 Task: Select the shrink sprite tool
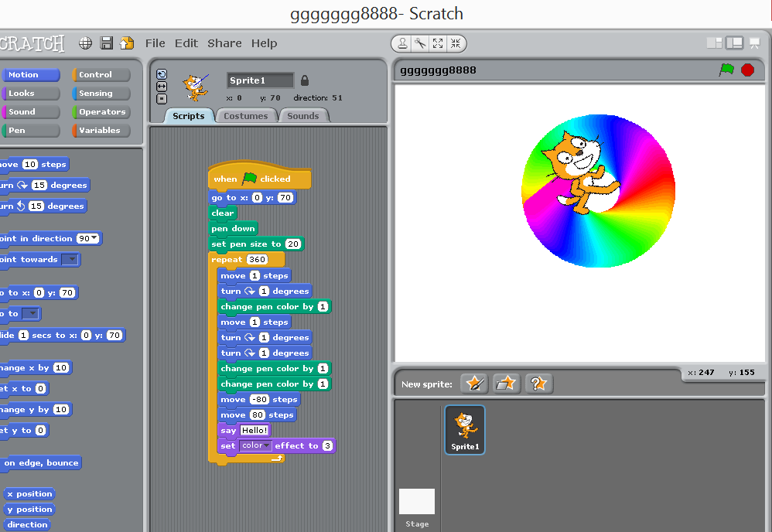click(456, 43)
